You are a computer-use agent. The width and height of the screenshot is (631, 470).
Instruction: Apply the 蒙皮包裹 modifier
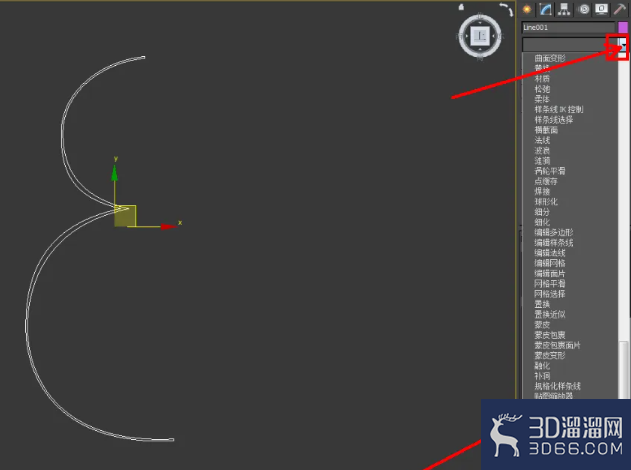click(x=550, y=335)
